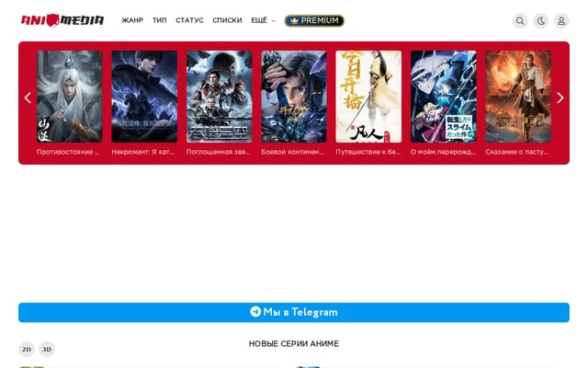Show previous carousel items with left arrow

[x=28, y=98]
